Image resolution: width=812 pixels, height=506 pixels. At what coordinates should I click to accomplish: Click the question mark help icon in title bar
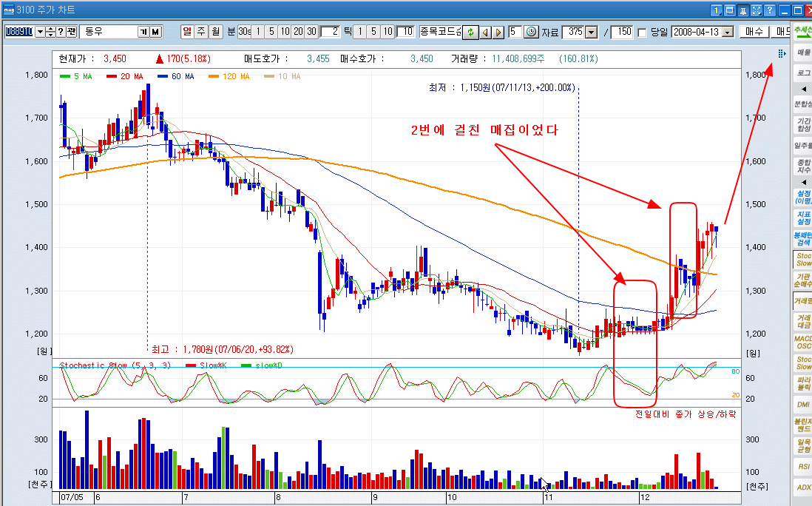[x=769, y=10]
